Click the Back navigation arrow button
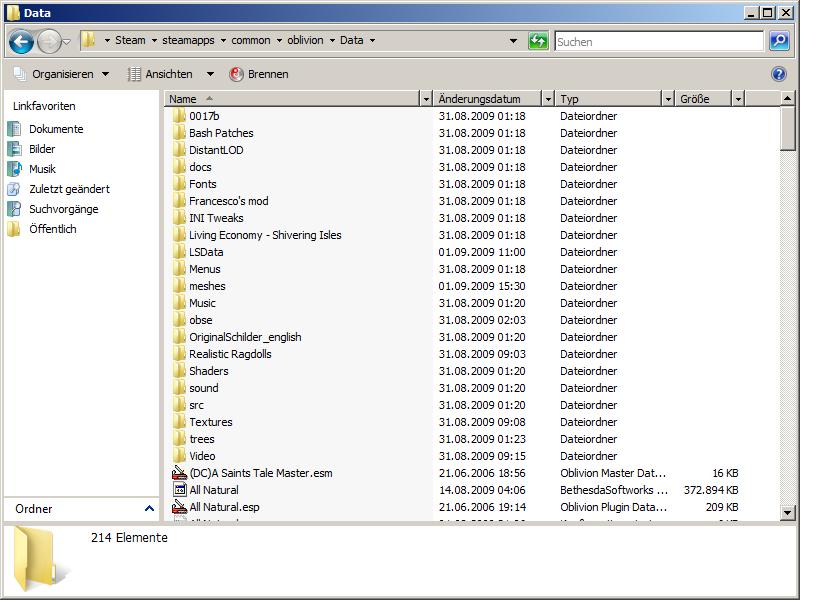840x600 pixels. point(22,41)
